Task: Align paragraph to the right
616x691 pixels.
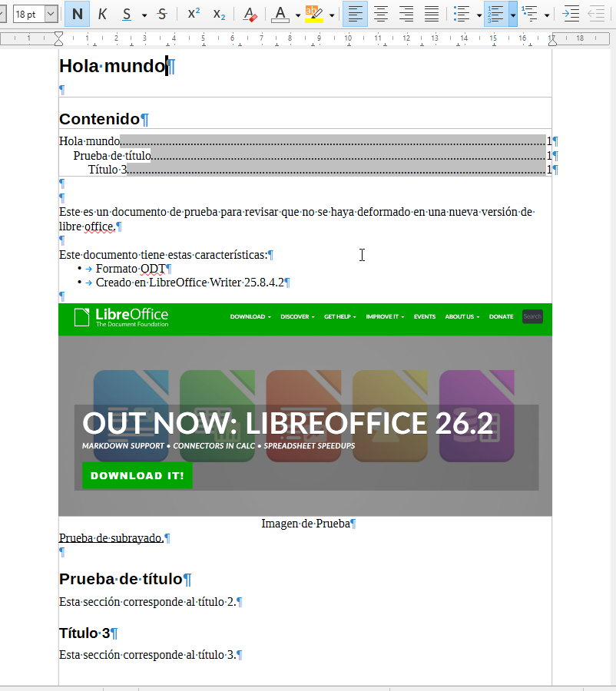Action: 406,14
